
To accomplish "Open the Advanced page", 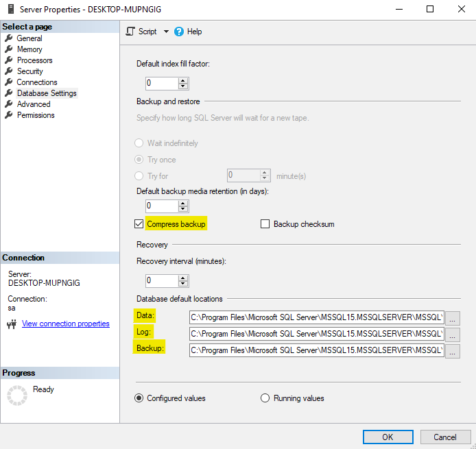I will (34, 104).
